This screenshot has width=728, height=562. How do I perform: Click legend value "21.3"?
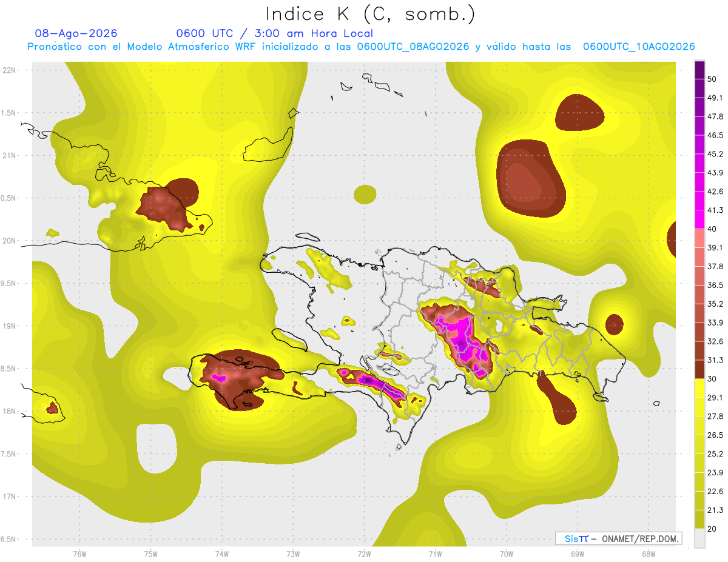click(715, 510)
